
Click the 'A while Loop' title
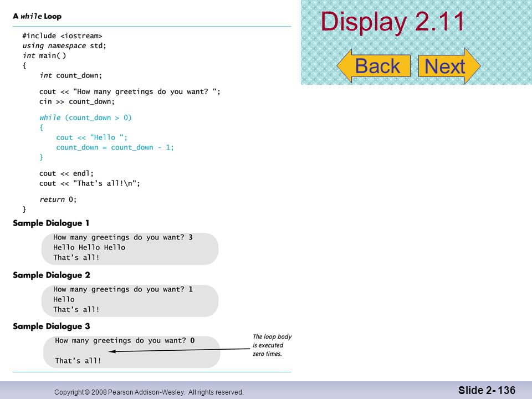pyautogui.click(x=37, y=16)
